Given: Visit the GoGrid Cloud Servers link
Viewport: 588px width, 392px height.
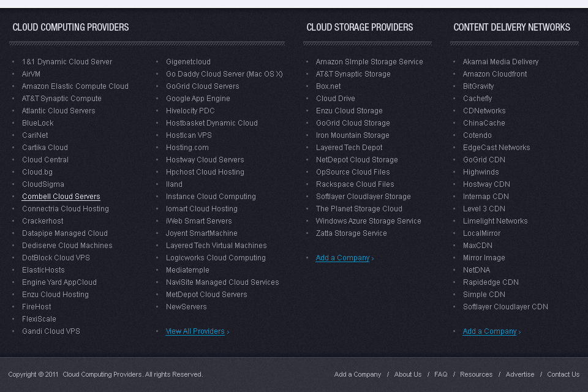Looking at the screenshot, I should [x=202, y=86].
